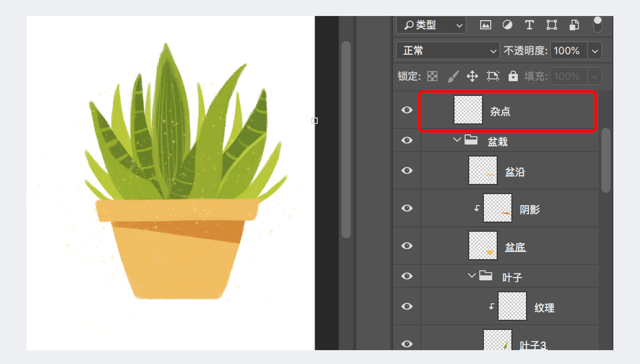Filter layers by pixel layer icon
640x364 pixels.
coord(485,25)
